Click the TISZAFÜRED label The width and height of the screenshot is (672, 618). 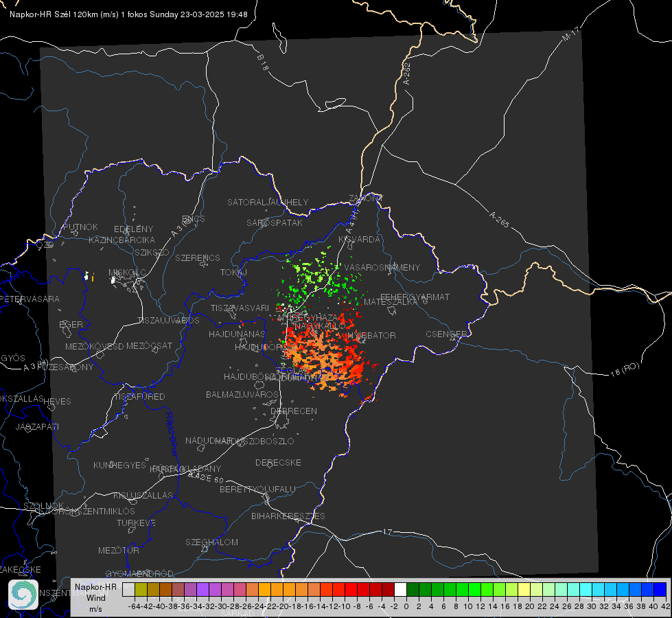click(x=139, y=396)
